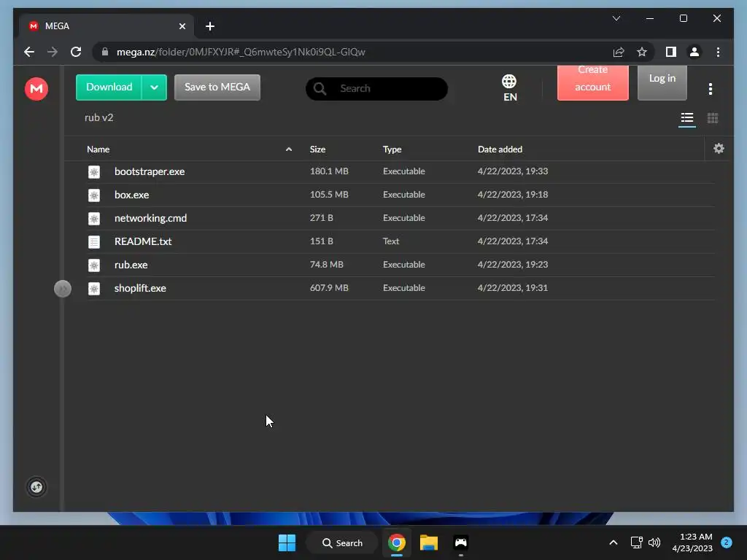Select the shoplift.exe file name
Image resolution: width=747 pixels, height=560 pixels.
(x=140, y=288)
